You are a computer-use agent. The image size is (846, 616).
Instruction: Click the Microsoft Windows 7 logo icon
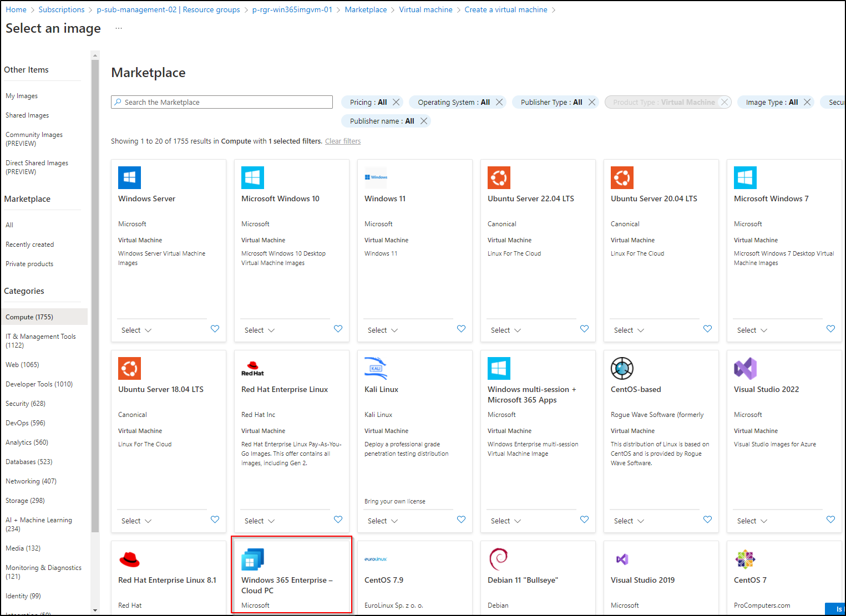click(745, 178)
